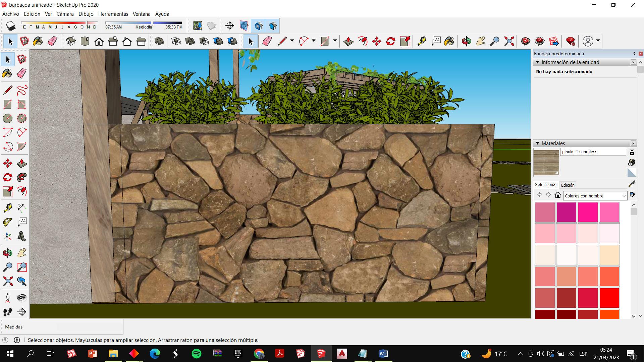Pin the Bandeja predeterminada tray
Screen dimensions: 644x362
(634, 54)
